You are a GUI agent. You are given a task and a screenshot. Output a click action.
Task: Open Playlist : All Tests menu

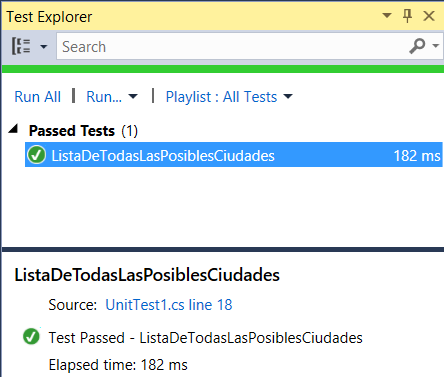pos(221,97)
